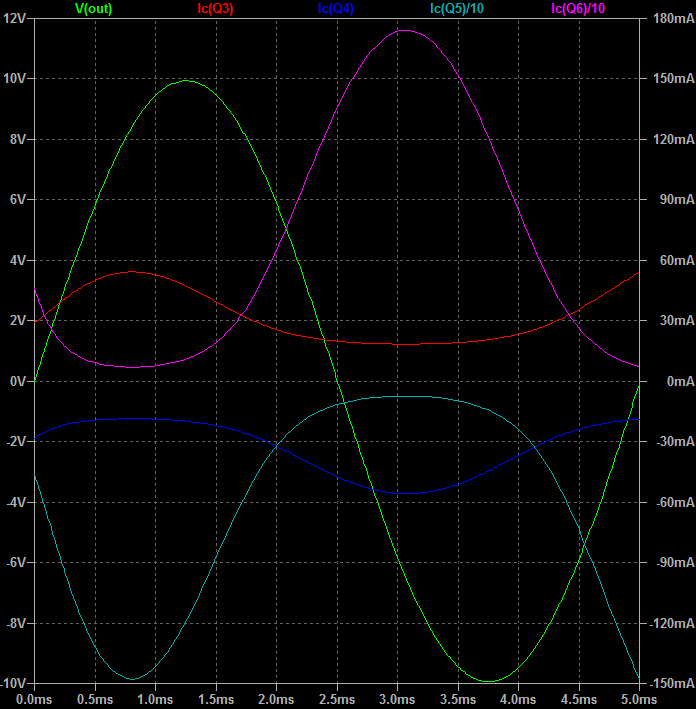Click the 4V left axis label
The width and height of the screenshot is (696, 709).
coord(18,260)
